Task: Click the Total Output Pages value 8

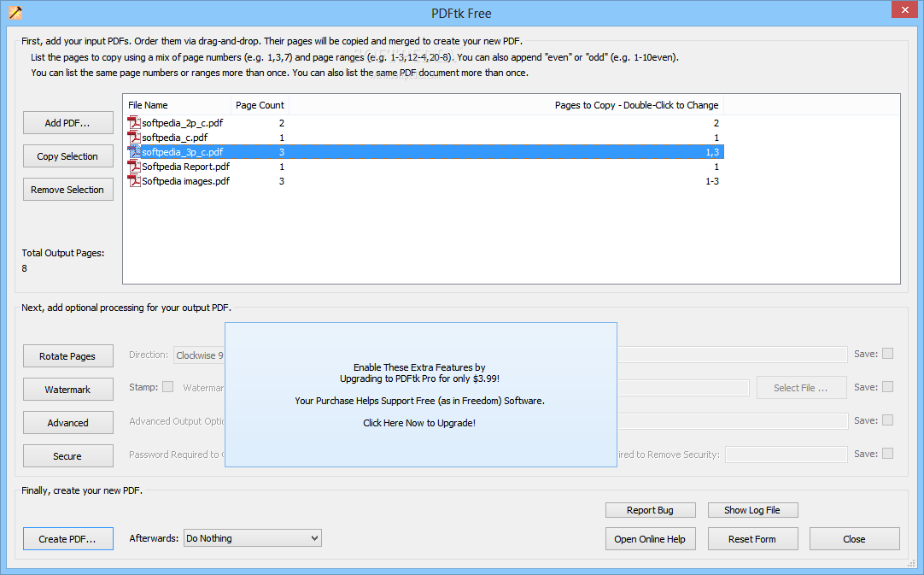Action: tap(24, 268)
